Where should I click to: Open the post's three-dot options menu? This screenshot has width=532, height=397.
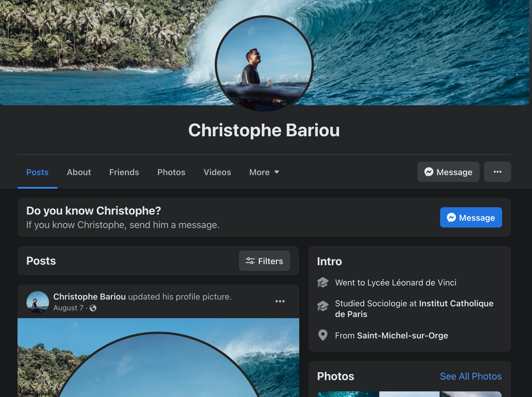(x=280, y=301)
